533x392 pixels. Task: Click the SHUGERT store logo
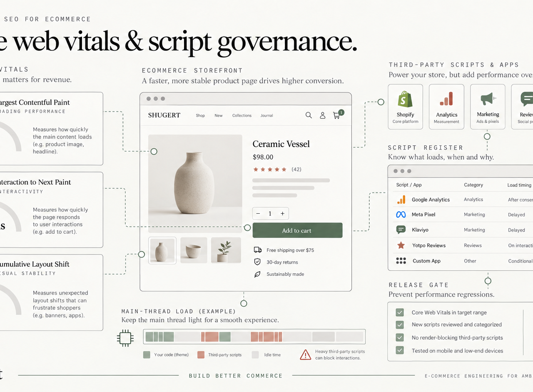pos(164,115)
